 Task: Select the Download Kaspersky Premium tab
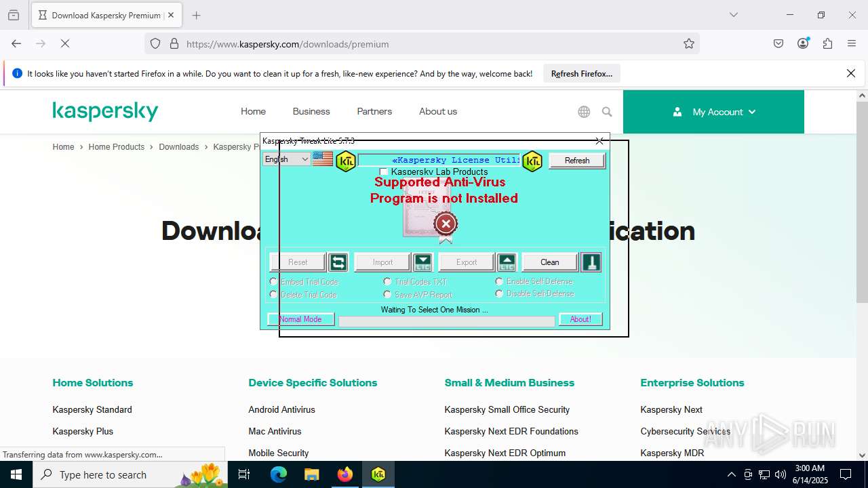pos(106,15)
